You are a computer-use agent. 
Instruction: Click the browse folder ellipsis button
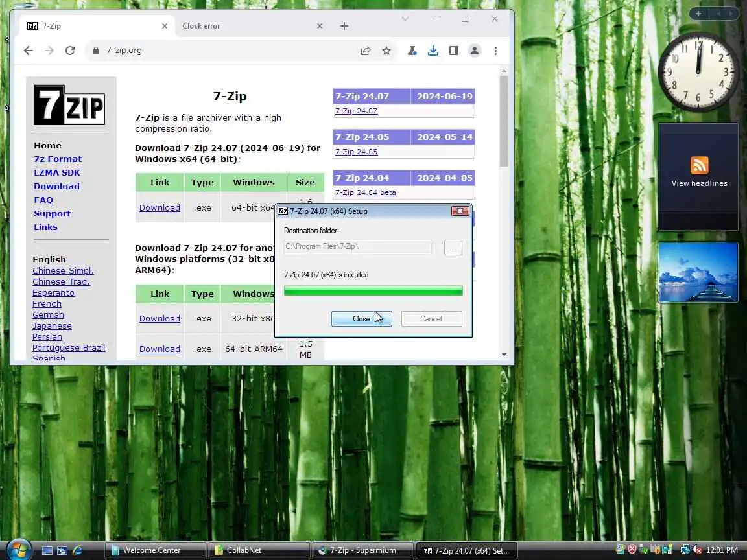tap(453, 247)
